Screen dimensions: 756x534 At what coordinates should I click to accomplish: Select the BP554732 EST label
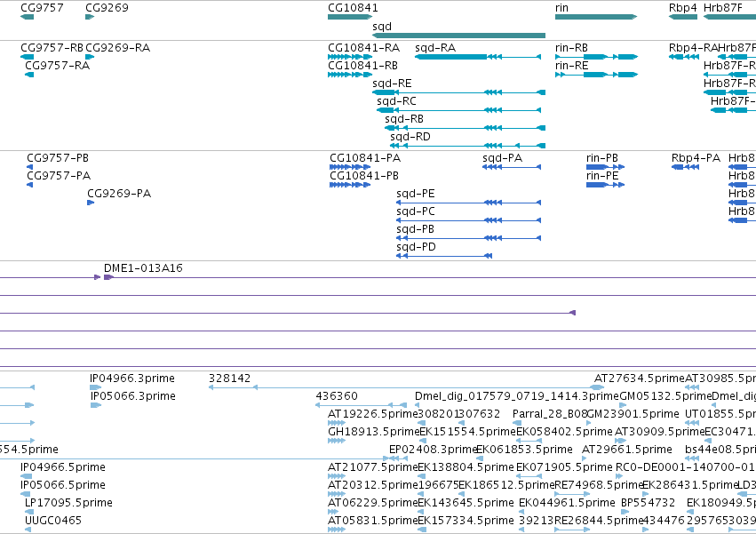click(648, 503)
